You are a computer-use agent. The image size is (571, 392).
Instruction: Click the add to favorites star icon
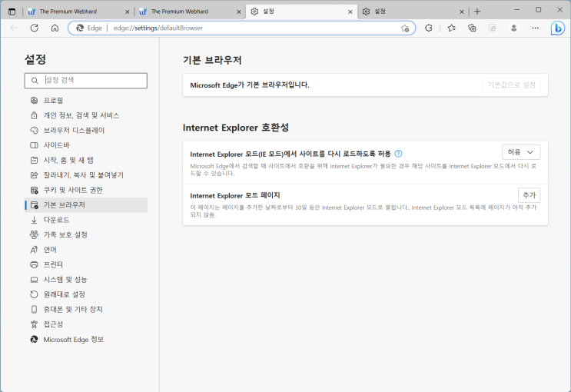[404, 28]
